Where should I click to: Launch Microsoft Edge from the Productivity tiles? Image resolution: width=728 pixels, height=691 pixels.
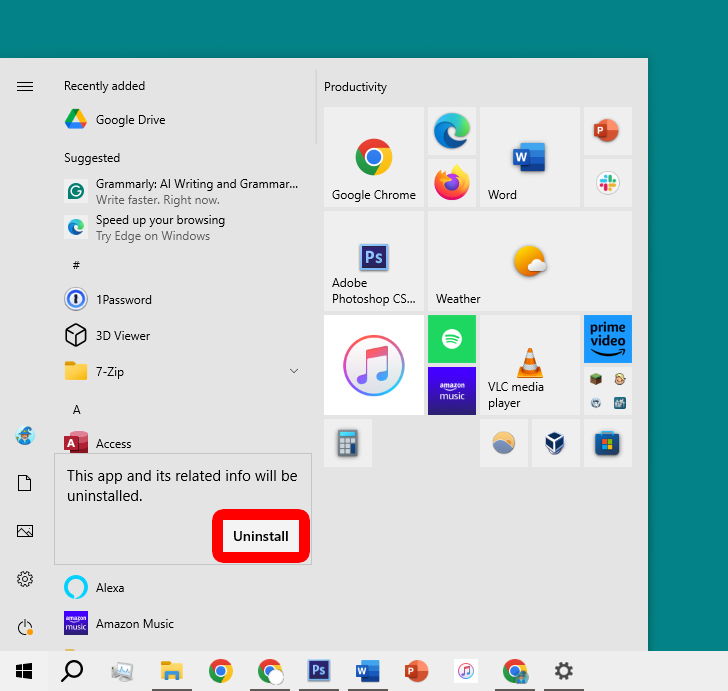pos(452,131)
